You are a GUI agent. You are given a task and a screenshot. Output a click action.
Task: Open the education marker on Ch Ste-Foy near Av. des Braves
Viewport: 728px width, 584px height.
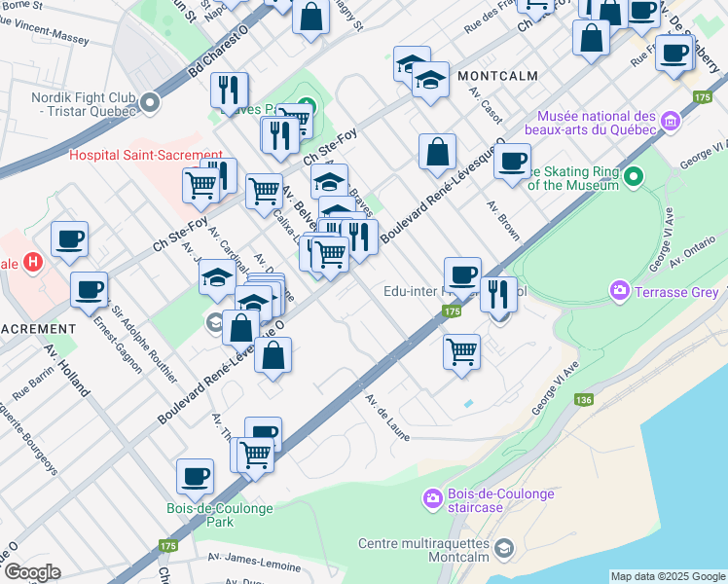coord(330,183)
